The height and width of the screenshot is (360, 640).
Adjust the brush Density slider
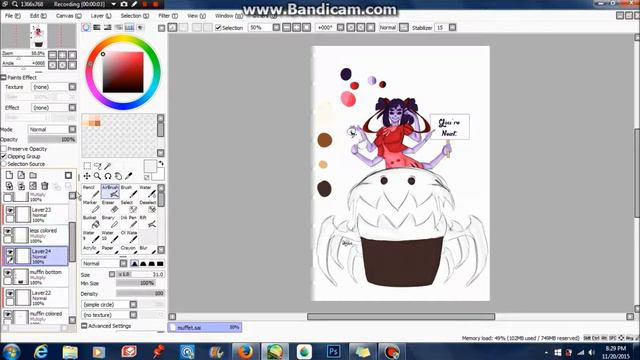[x=140, y=293]
